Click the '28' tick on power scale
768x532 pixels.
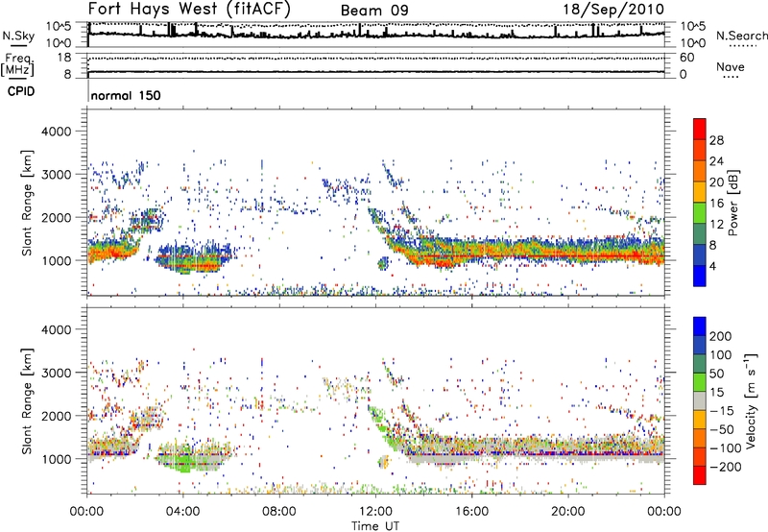(716, 140)
